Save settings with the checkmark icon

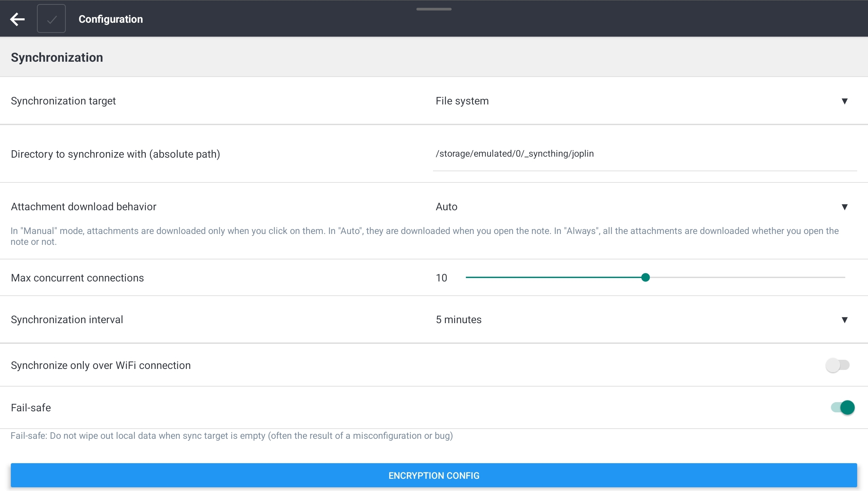click(51, 18)
